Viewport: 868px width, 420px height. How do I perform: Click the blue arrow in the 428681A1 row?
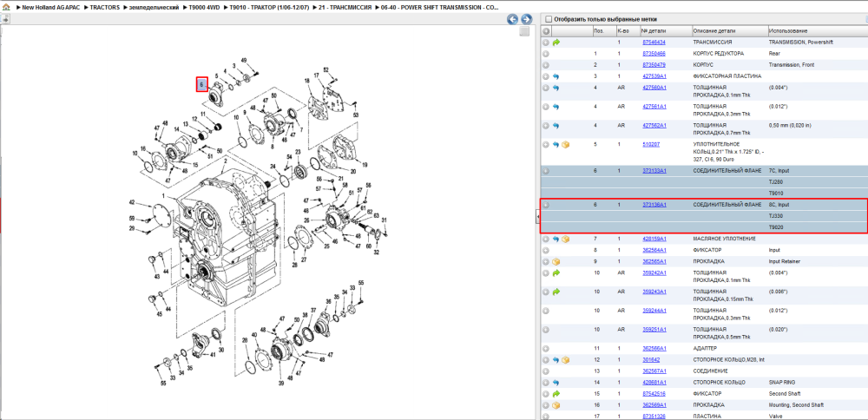(556, 383)
